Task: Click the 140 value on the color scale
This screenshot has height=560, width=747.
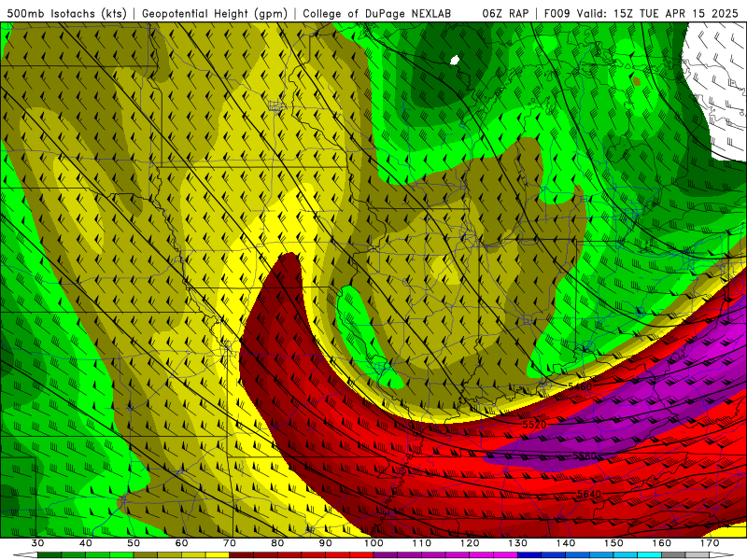Action: 566,543
